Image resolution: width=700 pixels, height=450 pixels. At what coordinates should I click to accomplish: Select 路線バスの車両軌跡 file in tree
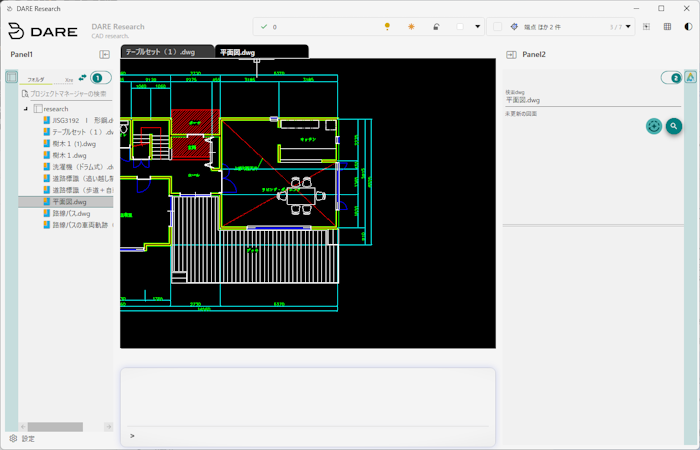[82, 225]
